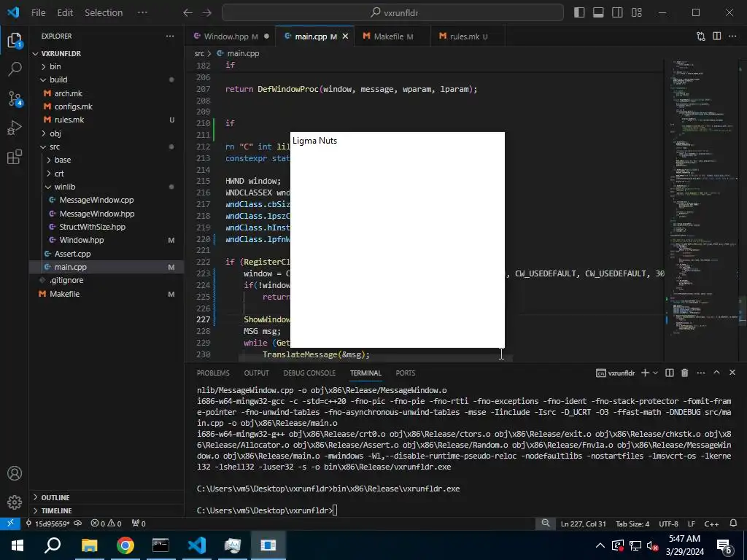This screenshot has height=560, width=747.
Task: Click the vxrunfldr command center search box
Action: pos(392,13)
